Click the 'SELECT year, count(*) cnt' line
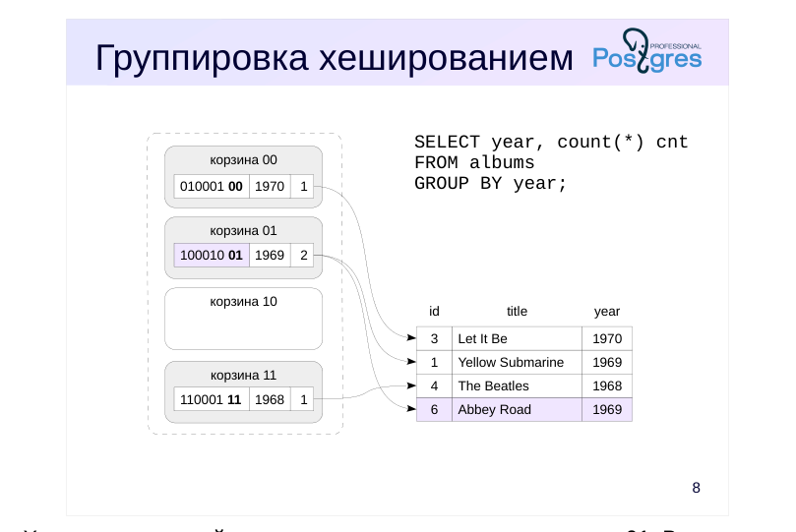The height and width of the screenshot is (532, 796). coord(551,143)
